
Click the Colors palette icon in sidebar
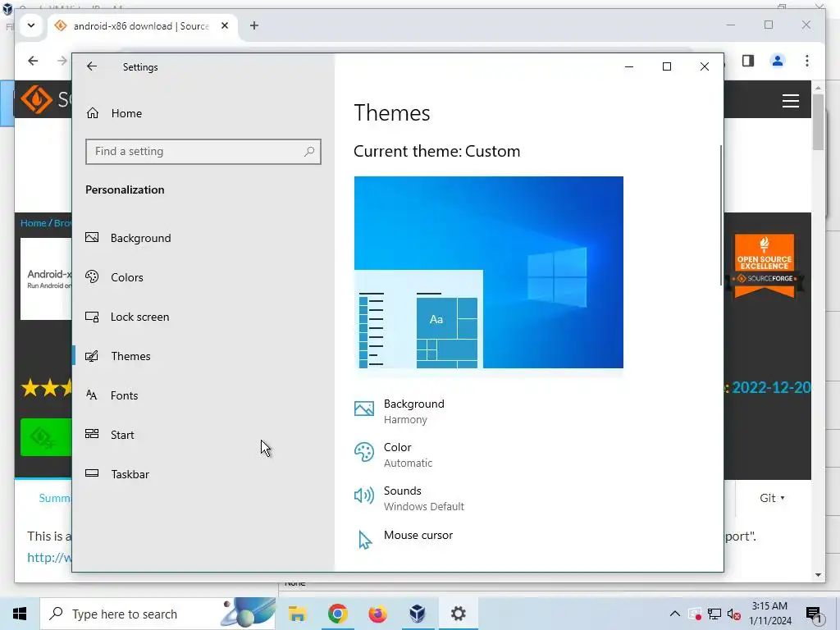tap(92, 277)
